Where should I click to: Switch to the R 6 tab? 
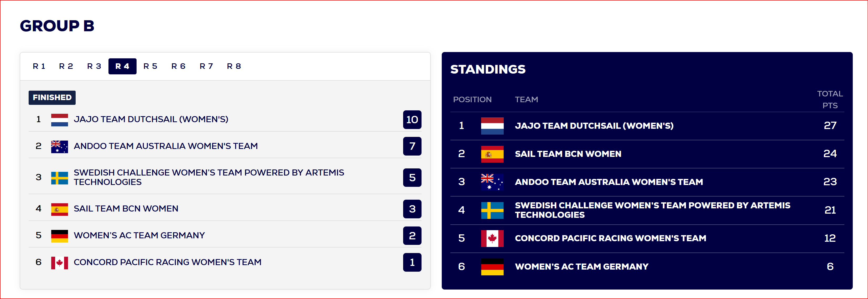click(178, 66)
